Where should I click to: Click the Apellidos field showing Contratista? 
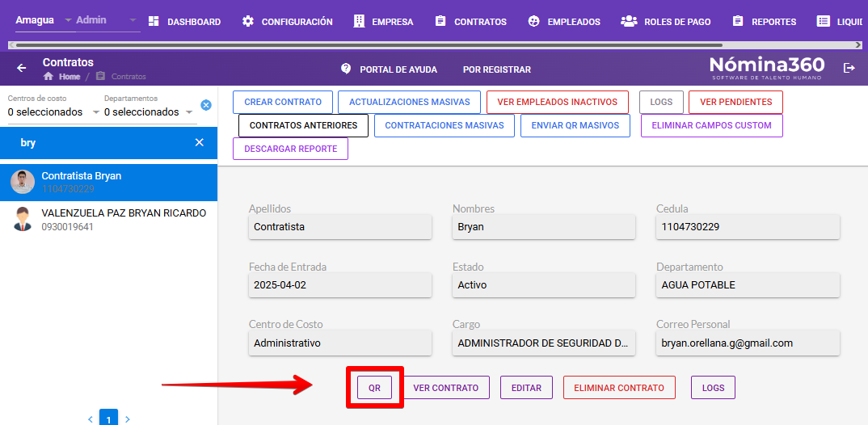tap(340, 227)
